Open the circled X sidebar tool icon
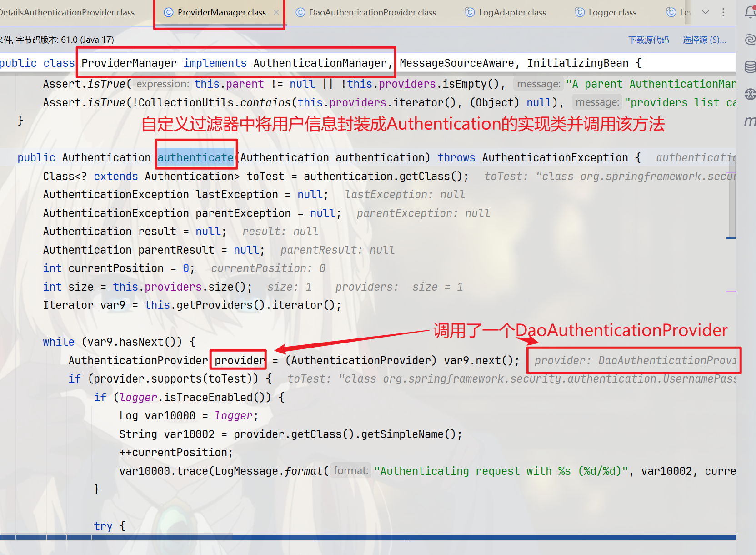The image size is (756, 555). coord(750,94)
